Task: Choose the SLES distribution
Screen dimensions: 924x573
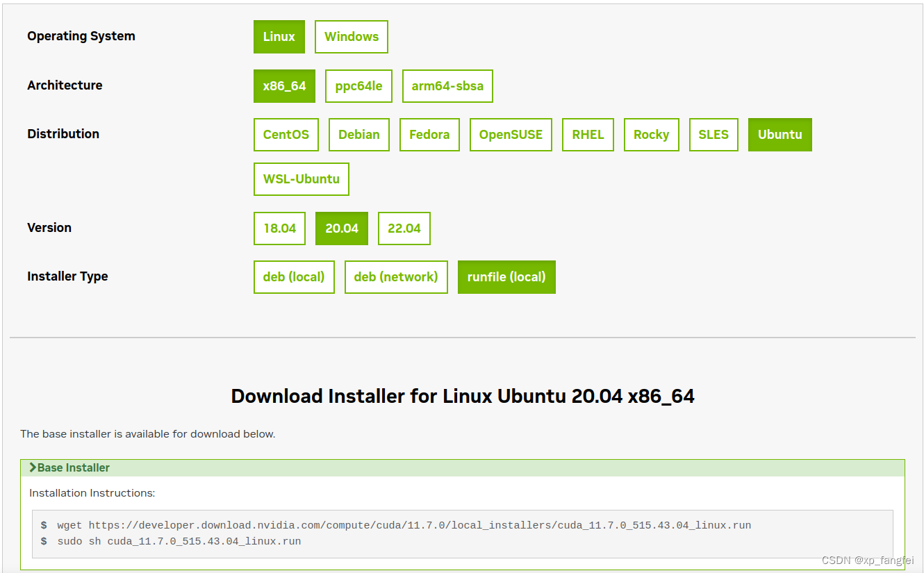Action: click(x=713, y=134)
